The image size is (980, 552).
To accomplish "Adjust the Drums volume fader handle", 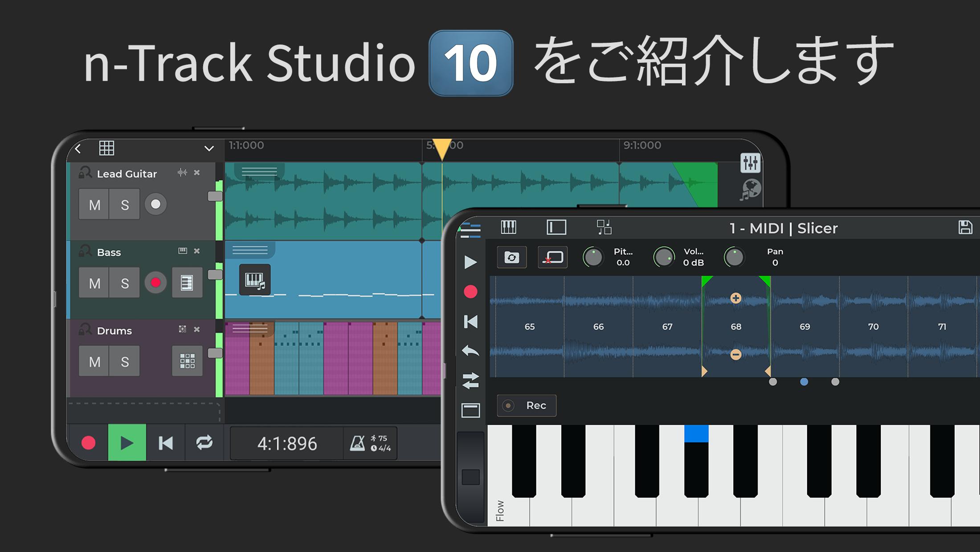I will point(215,353).
